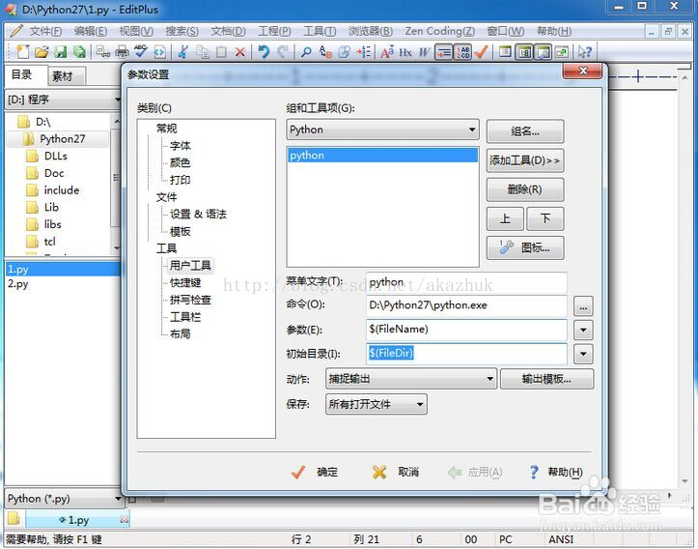
Task: Click the 添加工具(D)>> button
Action: click(525, 160)
